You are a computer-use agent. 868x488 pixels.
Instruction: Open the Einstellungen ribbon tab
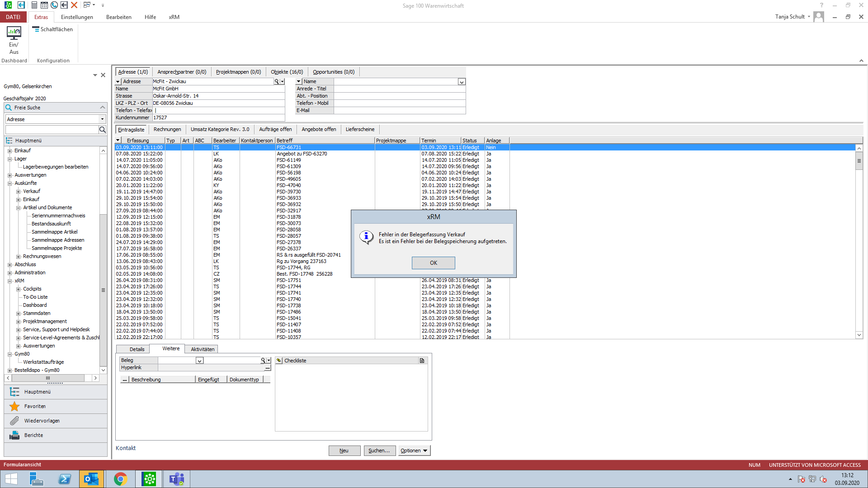77,17
